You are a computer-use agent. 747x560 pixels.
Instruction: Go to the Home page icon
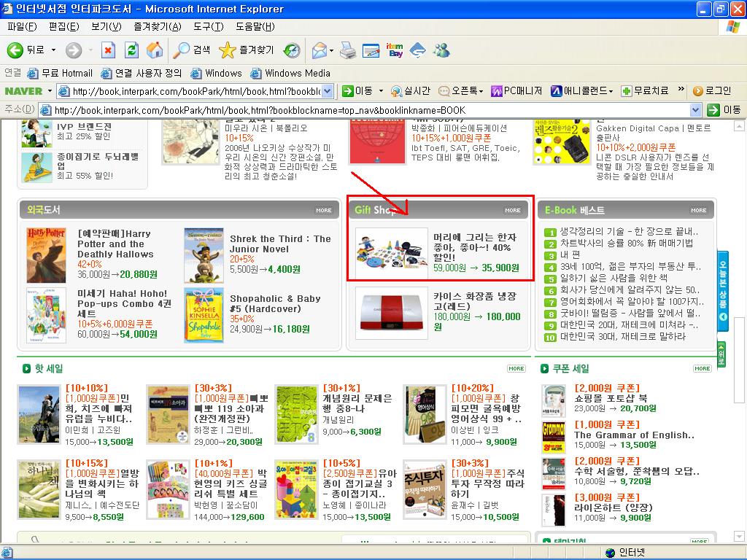click(x=155, y=50)
